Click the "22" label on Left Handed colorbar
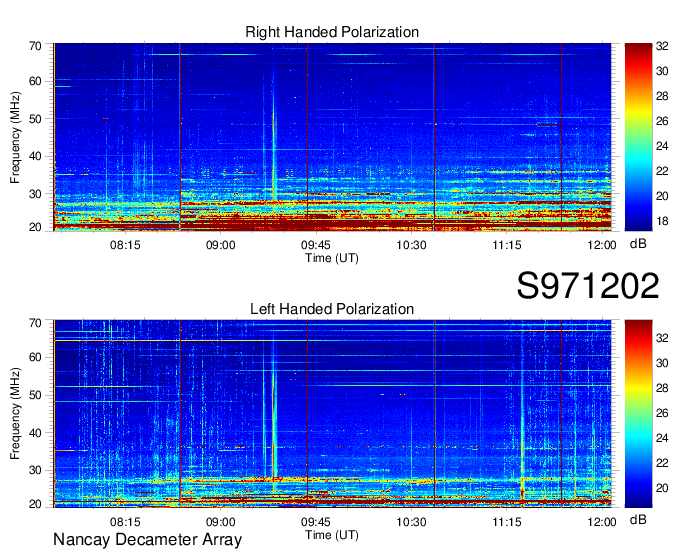 point(662,463)
